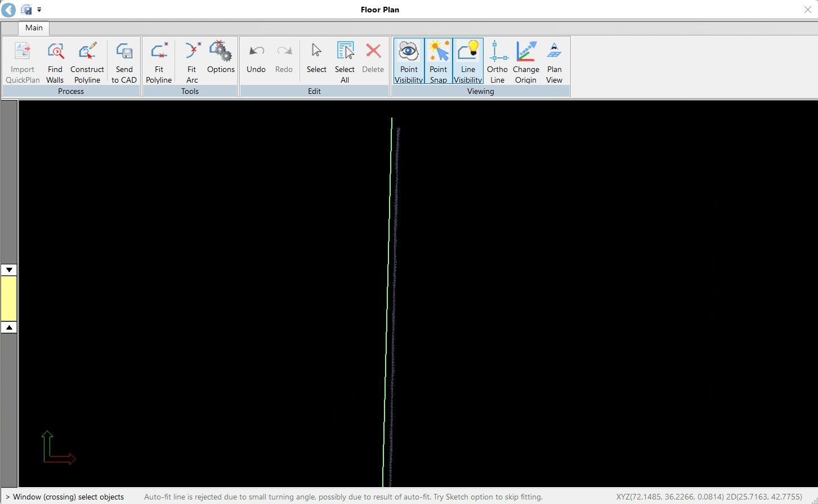
Task: Switch to the Main ribbon tab
Action: pos(33,28)
